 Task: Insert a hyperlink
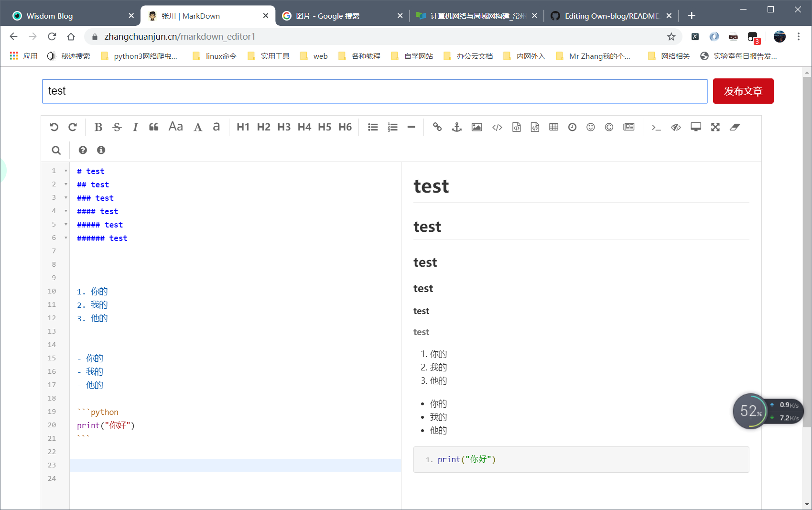[437, 127]
